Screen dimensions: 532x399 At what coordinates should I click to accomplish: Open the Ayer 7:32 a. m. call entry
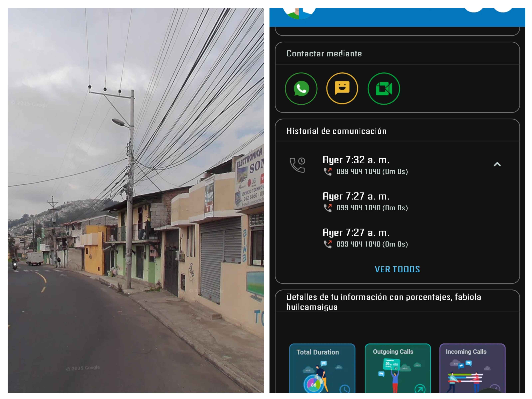point(356,160)
